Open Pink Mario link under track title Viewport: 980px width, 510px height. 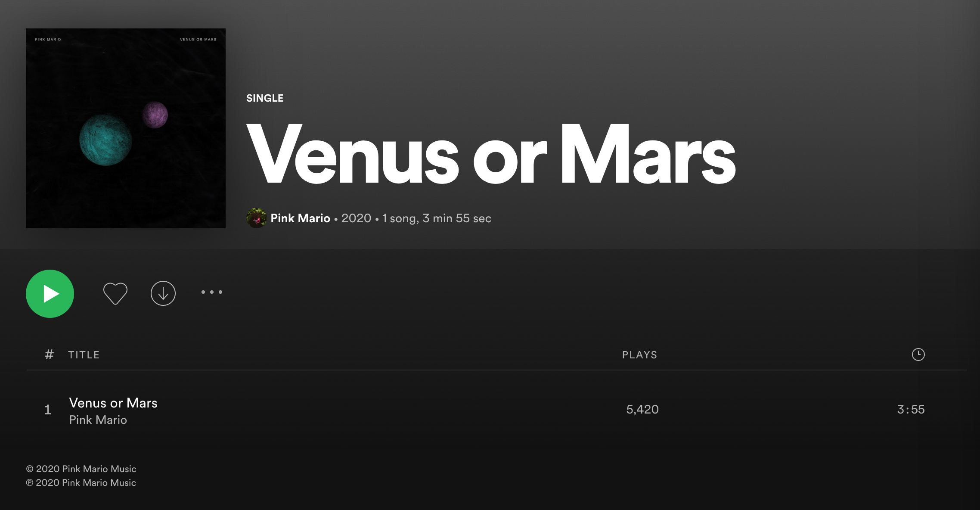pyautogui.click(x=98, y=420)
